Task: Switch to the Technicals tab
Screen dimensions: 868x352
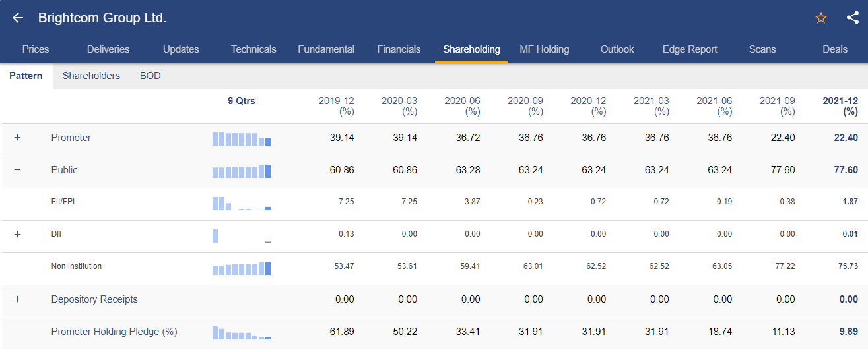Action: [253, 49]
